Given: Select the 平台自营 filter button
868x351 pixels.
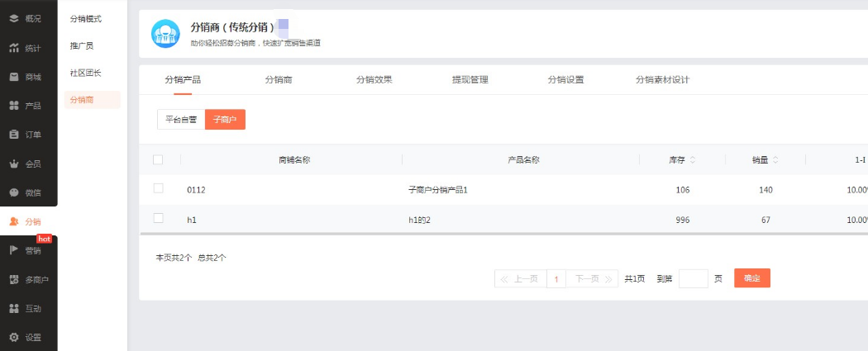Looking at the screenshot, I should click(181, 120).
